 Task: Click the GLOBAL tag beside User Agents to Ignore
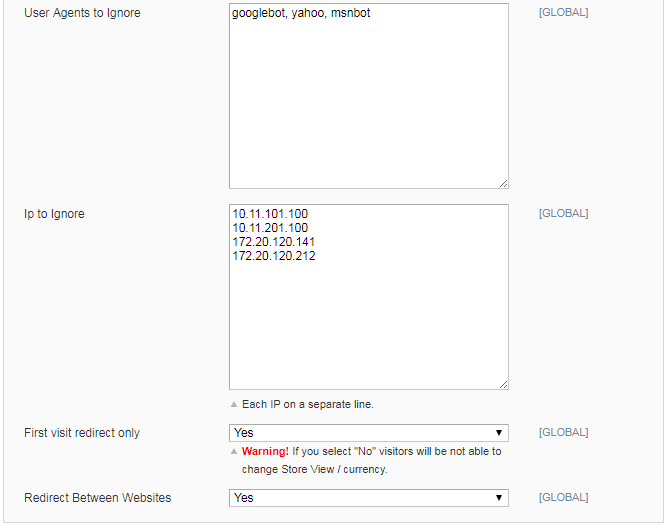(563, 13)
